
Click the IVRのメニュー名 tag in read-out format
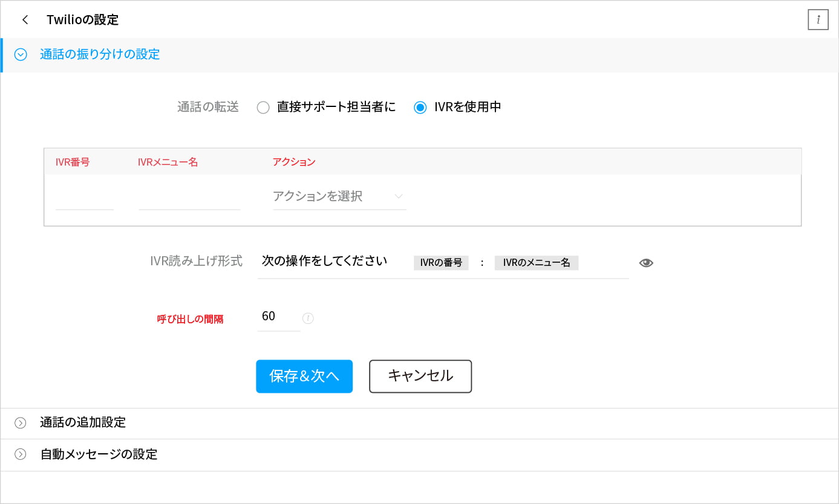click(x=536, y=263)
